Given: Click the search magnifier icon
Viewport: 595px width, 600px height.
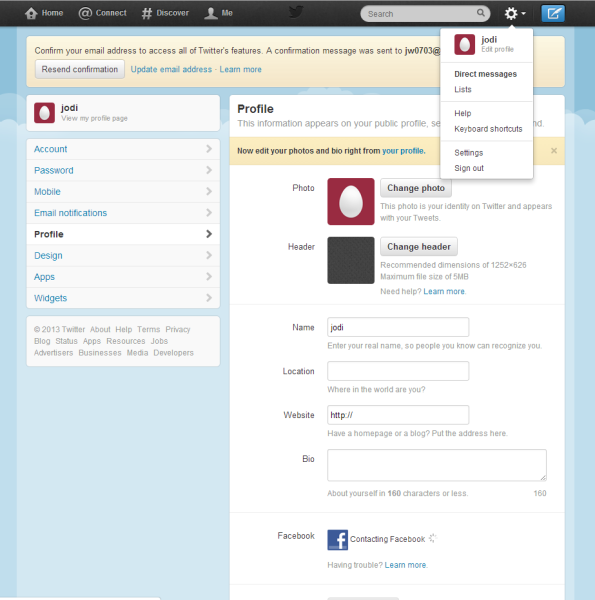Looking at the screenshot, I should (481, 13).
